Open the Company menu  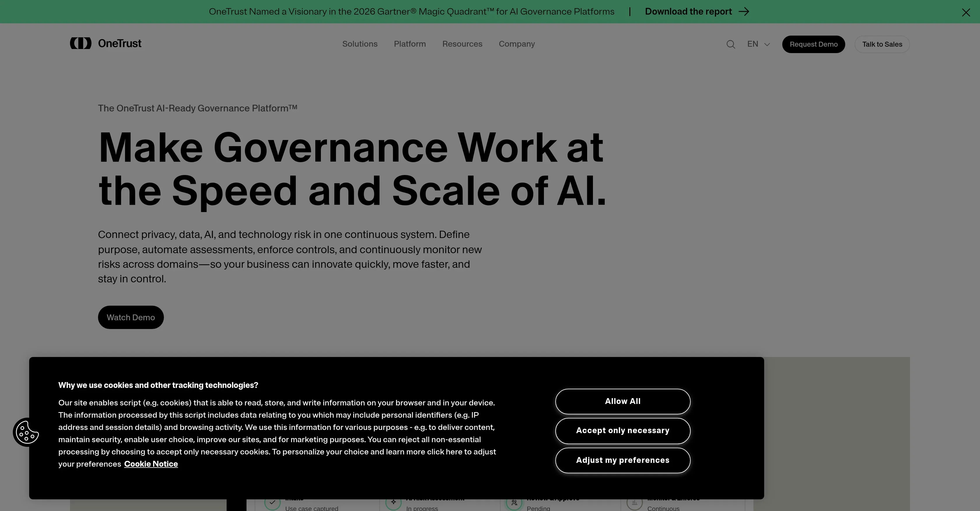click(x=517, y=44)
